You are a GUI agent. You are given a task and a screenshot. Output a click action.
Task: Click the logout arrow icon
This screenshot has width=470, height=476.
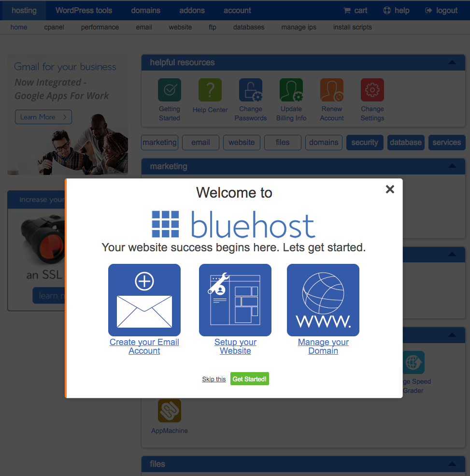[428, 11]
